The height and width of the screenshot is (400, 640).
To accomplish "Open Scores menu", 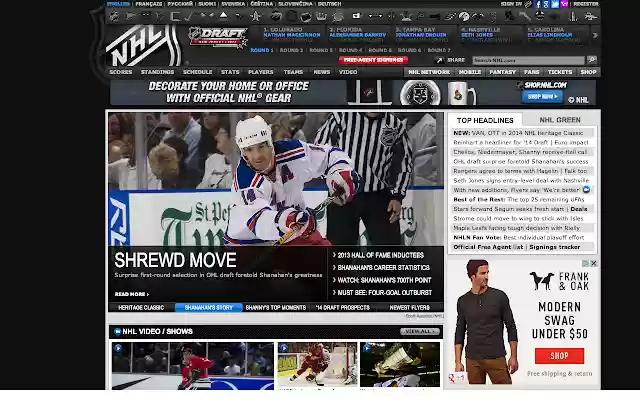I will (120, 72).
